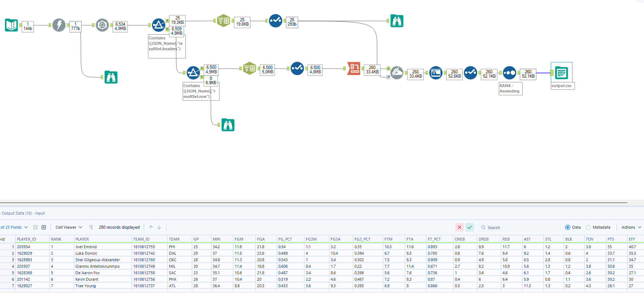Open the Browse tool below Download tool
The height and width of the screenshot is (293, 644).
(x=111, y=77)
